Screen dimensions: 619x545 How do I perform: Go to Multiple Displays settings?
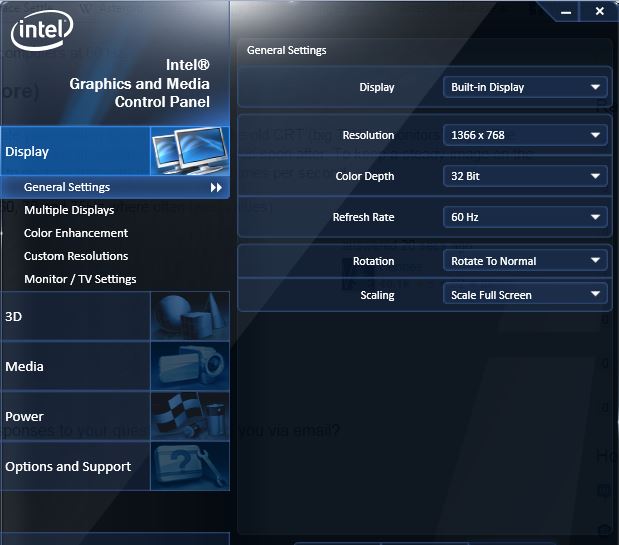[x=69, y=210]
